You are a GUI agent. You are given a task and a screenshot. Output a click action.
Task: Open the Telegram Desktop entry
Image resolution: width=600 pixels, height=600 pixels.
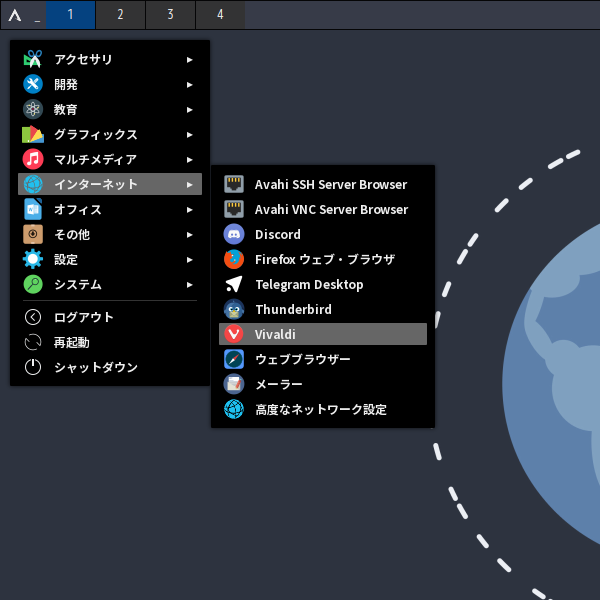coord(323,284)
